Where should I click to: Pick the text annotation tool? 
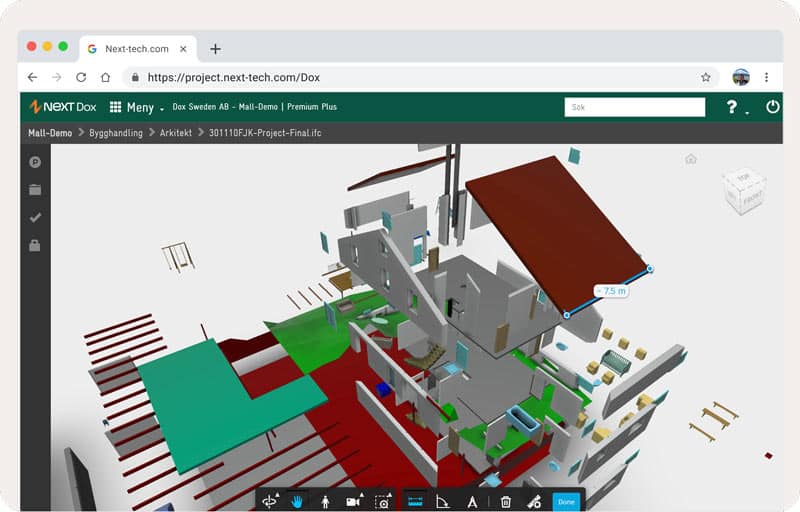[472, 502]
